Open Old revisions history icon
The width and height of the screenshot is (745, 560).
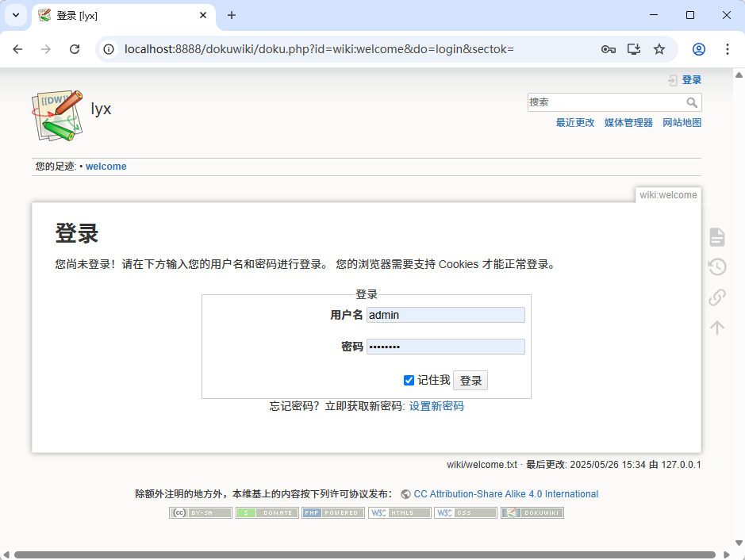(717, 267)
